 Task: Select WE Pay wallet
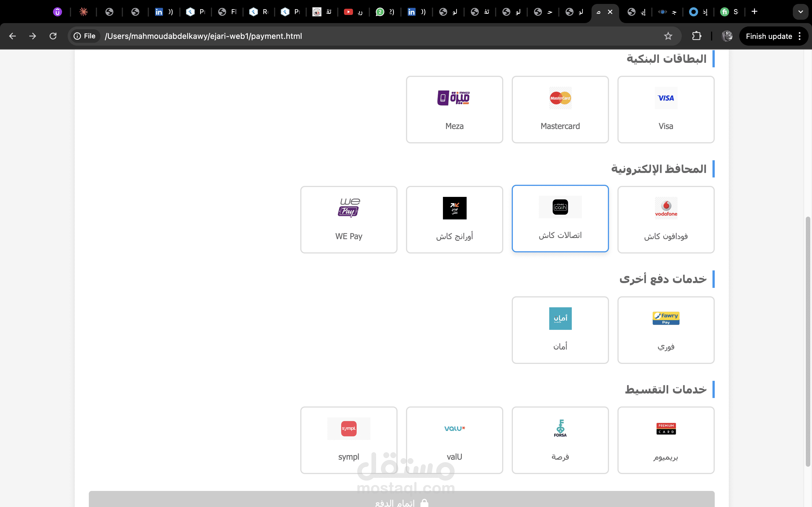pos(348,220)
